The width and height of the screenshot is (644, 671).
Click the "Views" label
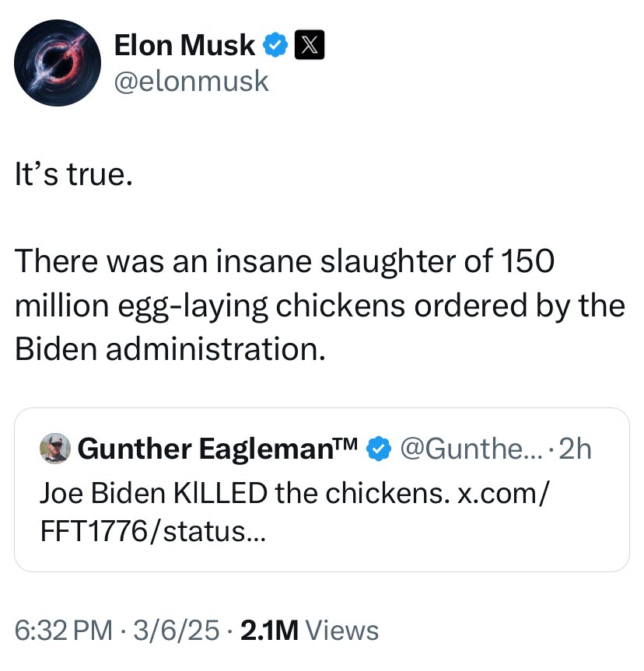tap(342, 630)
